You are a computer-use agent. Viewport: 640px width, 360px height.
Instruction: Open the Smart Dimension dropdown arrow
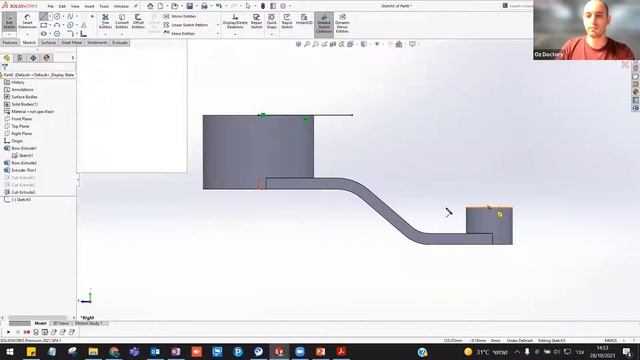[x=27, y=34]
